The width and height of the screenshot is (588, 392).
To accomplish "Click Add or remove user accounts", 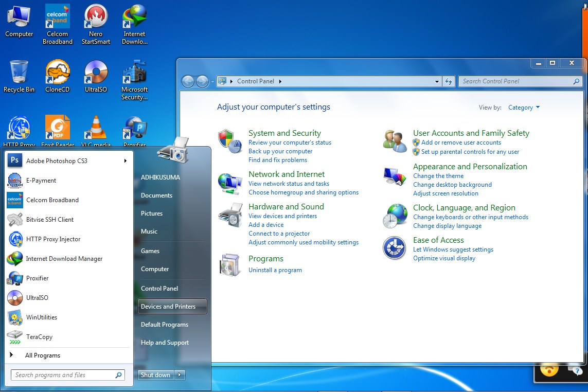I will point(461,142).
